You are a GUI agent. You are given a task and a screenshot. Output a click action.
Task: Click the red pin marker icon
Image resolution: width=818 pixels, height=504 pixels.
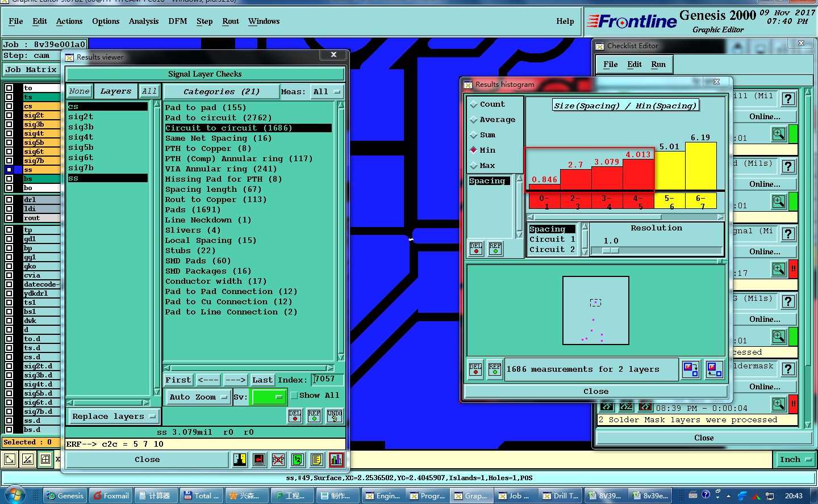[259, 460]
